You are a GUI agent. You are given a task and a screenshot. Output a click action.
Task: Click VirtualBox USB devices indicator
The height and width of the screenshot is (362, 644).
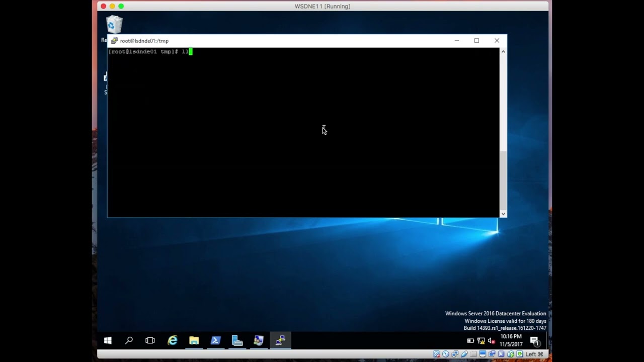pos(464,354)
